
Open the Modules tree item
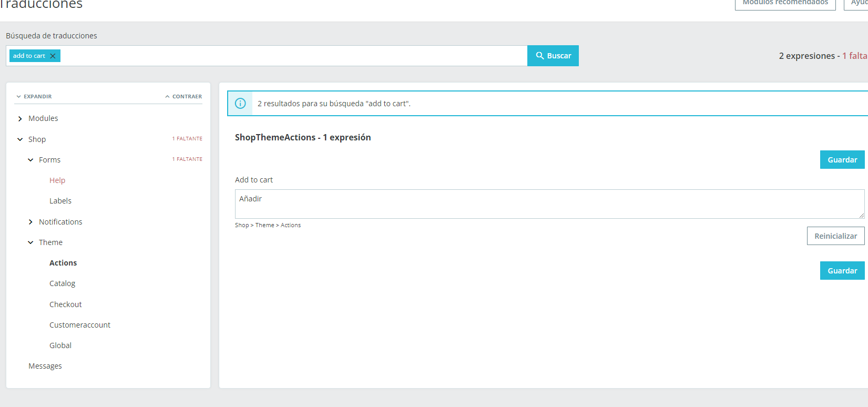pos(43,118)
